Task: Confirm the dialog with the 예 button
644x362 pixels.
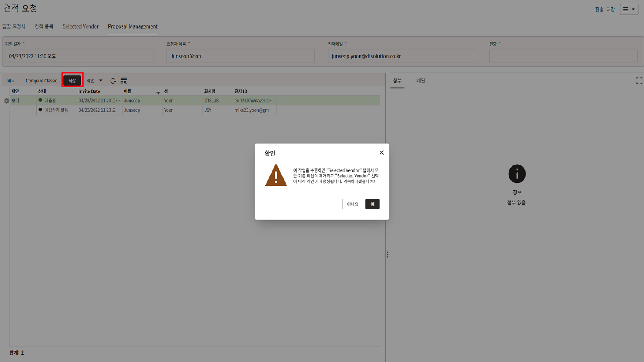Action: 372,204
